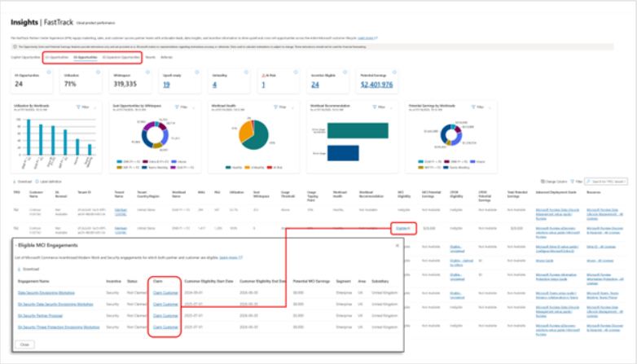This screenshot has height=364, width=637.
Task: Open more options on Workload Recommendation chart
Action: tap(391, 107)
